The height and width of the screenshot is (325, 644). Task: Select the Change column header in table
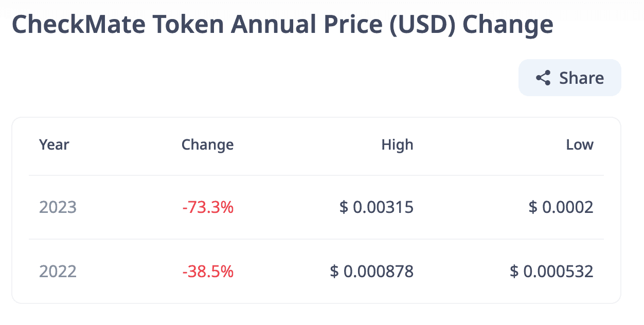click(207, 145)
